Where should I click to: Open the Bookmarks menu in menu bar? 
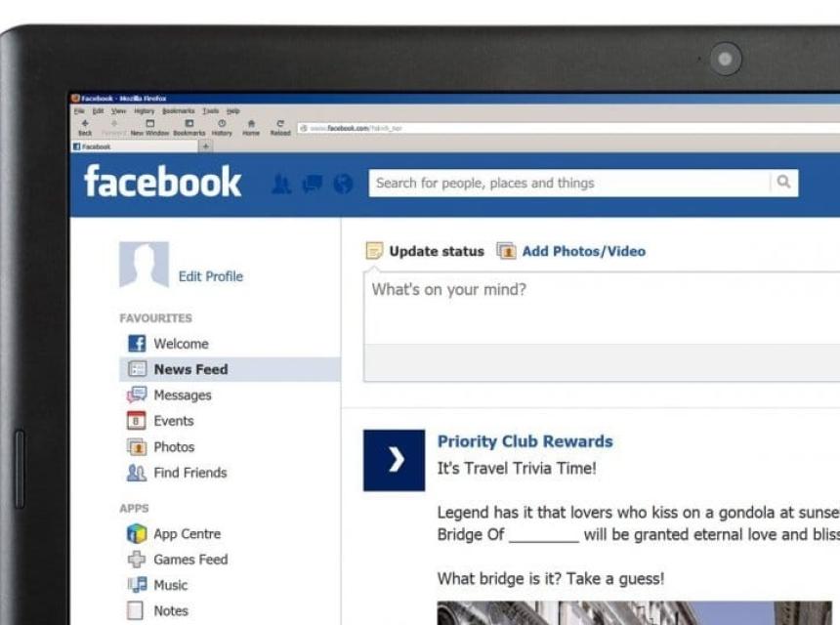(178, 111)
